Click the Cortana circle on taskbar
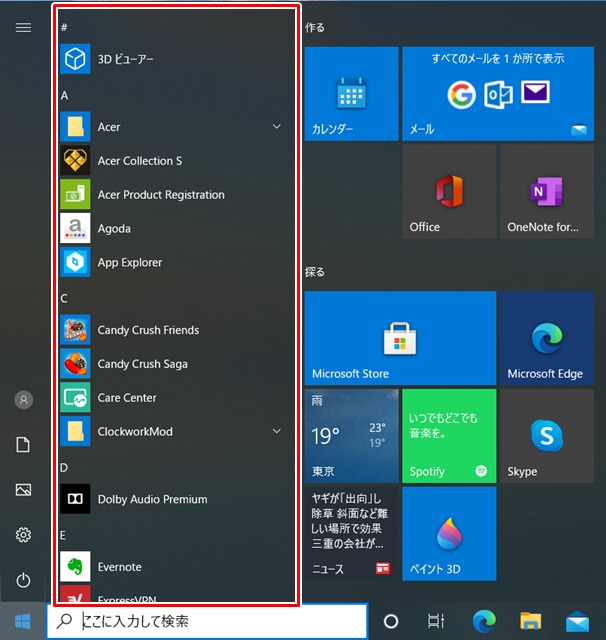The image size is (606, 640). pos(391,621)
